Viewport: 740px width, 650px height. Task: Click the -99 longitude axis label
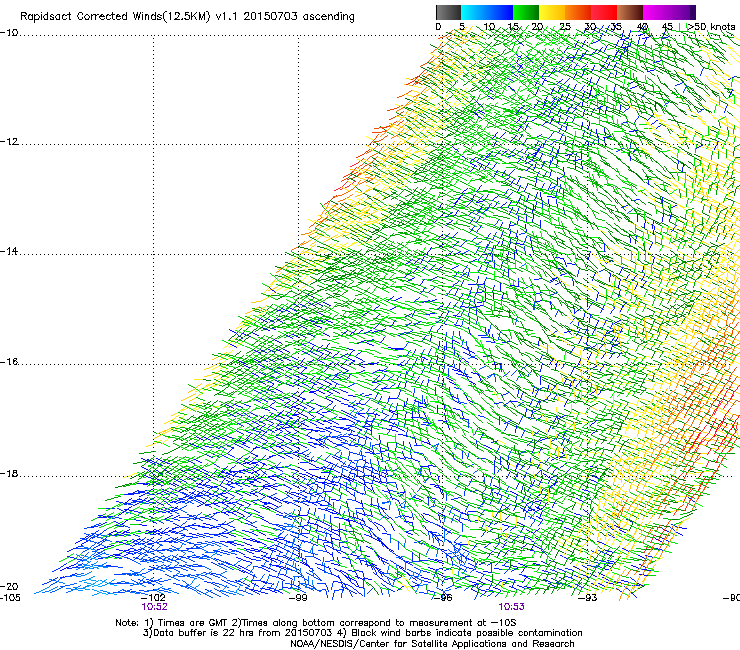click(x=299, y=598)
